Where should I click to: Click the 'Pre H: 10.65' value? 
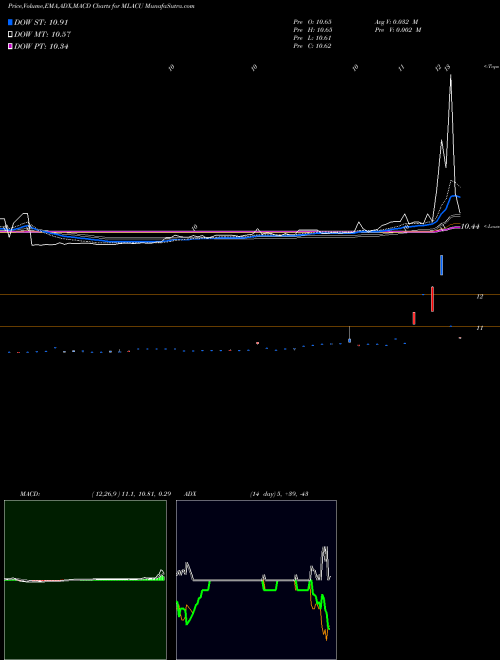pyautogui.click(x=312, y=30)
